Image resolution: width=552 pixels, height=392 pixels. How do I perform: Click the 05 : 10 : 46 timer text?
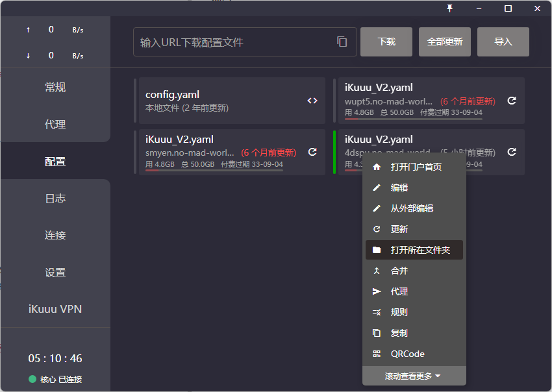click(55, 358)
